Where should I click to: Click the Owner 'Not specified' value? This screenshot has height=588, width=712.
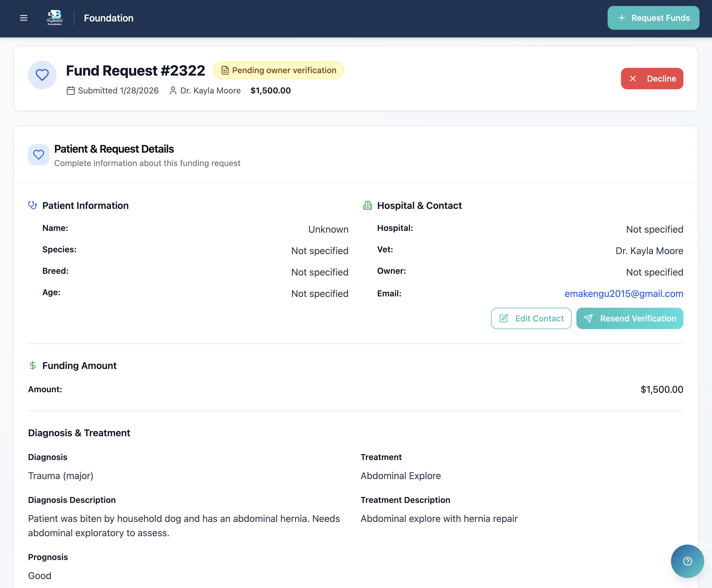pos(654,272)
